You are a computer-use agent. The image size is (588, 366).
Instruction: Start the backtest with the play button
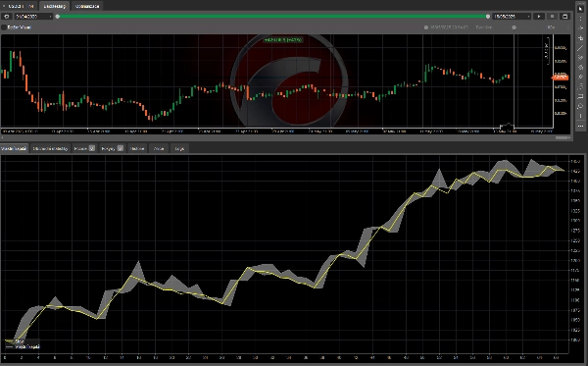pos(539,17)
